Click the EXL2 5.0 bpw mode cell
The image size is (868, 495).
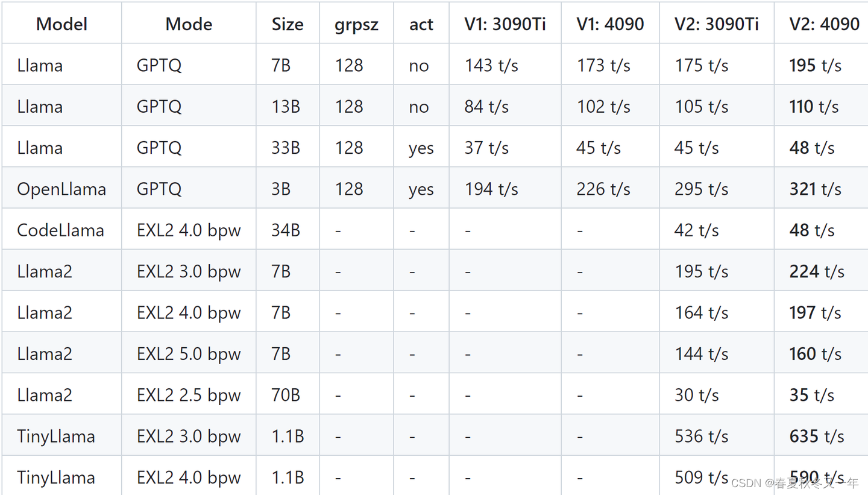pos(189,353)
